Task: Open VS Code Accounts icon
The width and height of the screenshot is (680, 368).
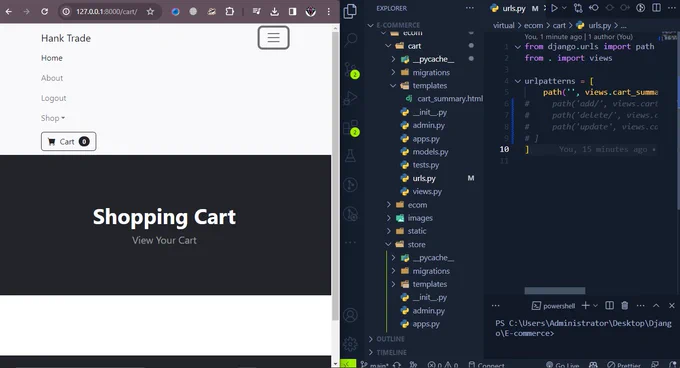Action: tap(350, 315)
